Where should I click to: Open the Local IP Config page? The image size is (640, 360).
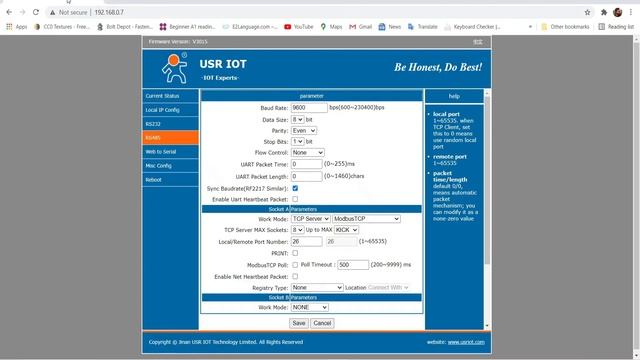point(171,110)
